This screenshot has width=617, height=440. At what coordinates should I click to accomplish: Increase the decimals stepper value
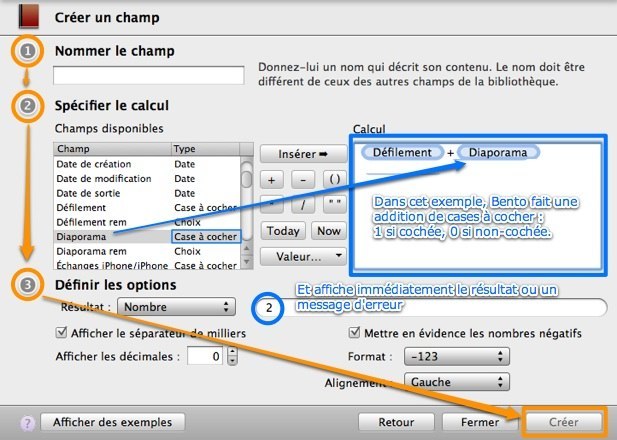pyautogui.click(x=232, y=351)
